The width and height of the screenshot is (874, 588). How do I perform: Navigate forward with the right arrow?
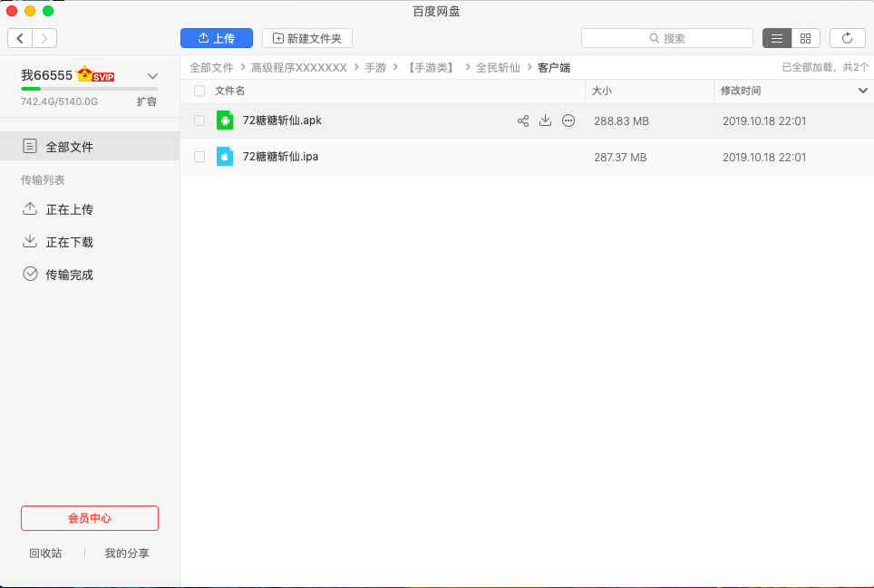[x=44, y=38]
